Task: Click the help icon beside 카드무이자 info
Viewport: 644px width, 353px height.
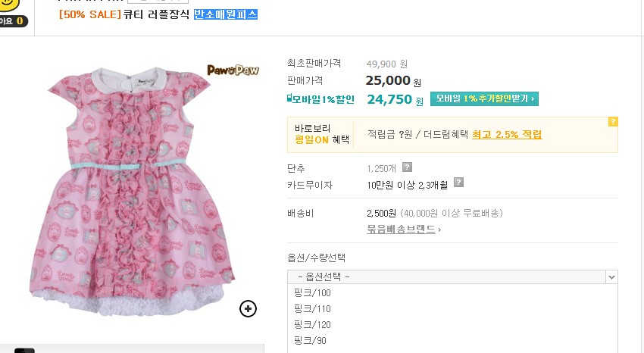Action: [x=458, y=183]
